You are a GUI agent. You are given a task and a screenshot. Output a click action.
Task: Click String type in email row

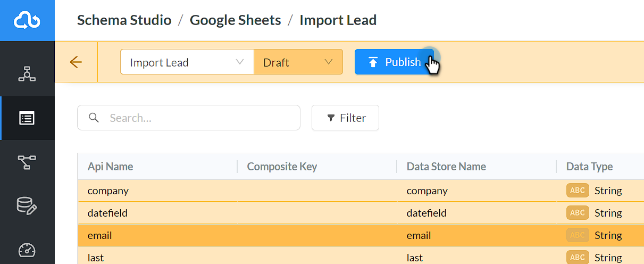(608, 235)
